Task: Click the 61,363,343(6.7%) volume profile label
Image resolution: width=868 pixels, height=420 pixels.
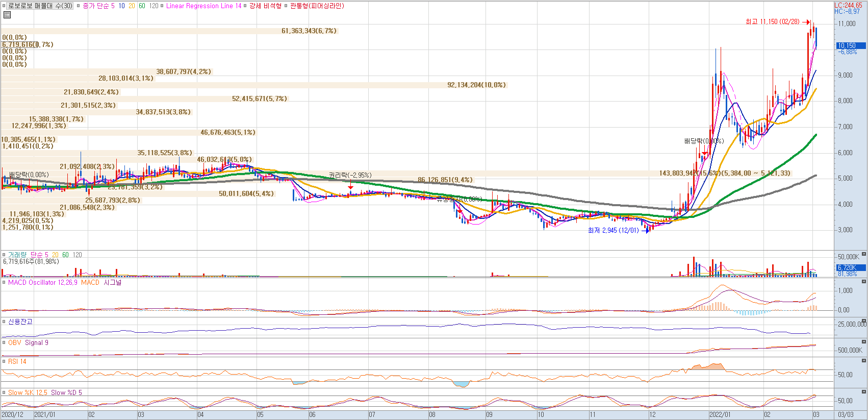Action: click(x=309, y=31)
